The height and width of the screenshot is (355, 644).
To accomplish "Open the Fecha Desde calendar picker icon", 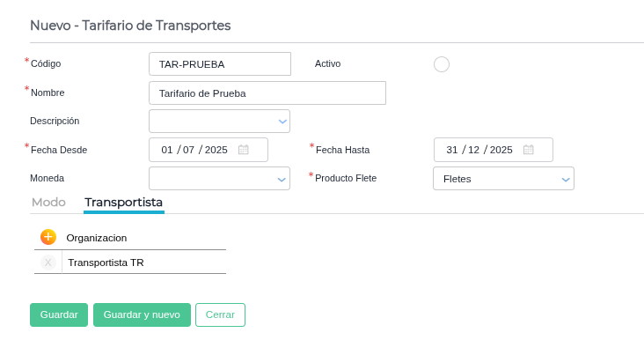I will coord(244,150).
